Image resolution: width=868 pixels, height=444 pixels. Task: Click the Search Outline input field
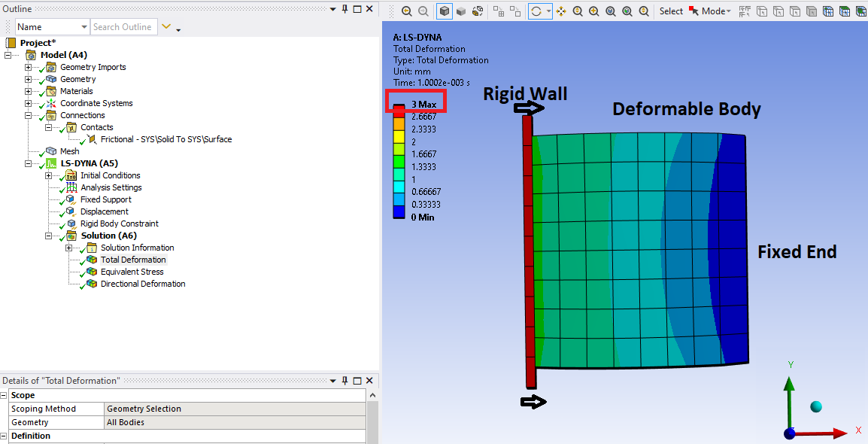[124, 26]
